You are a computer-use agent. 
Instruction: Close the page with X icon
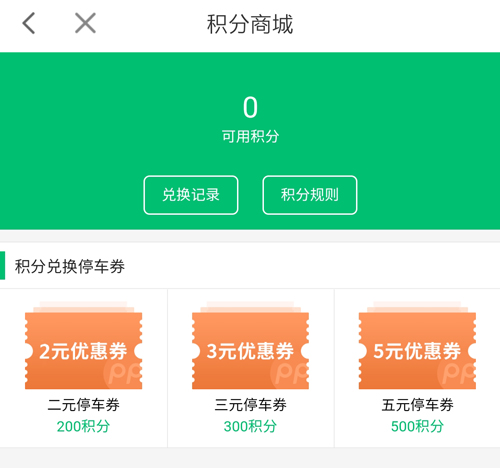tap(85, 23)
